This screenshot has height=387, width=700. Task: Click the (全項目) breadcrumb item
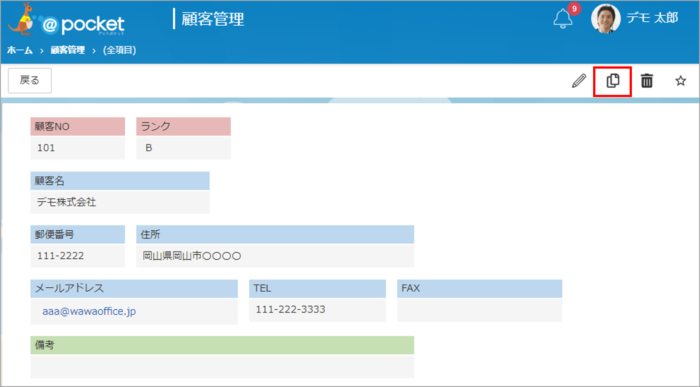point(120,50)
